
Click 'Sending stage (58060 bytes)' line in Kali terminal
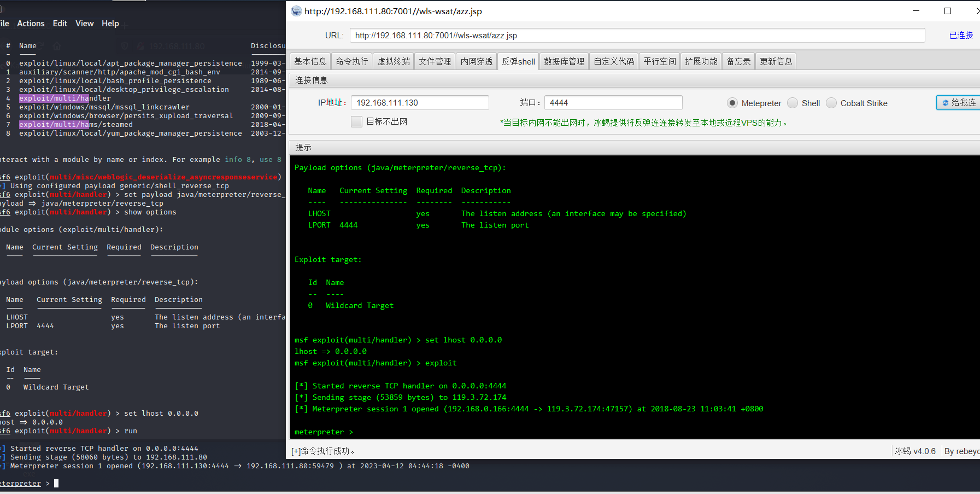104,457
